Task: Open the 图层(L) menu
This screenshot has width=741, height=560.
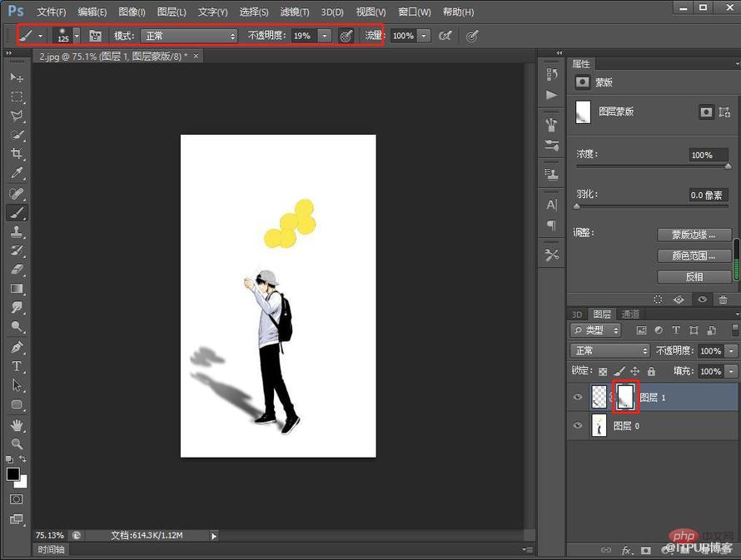Action: click(172, 12)
